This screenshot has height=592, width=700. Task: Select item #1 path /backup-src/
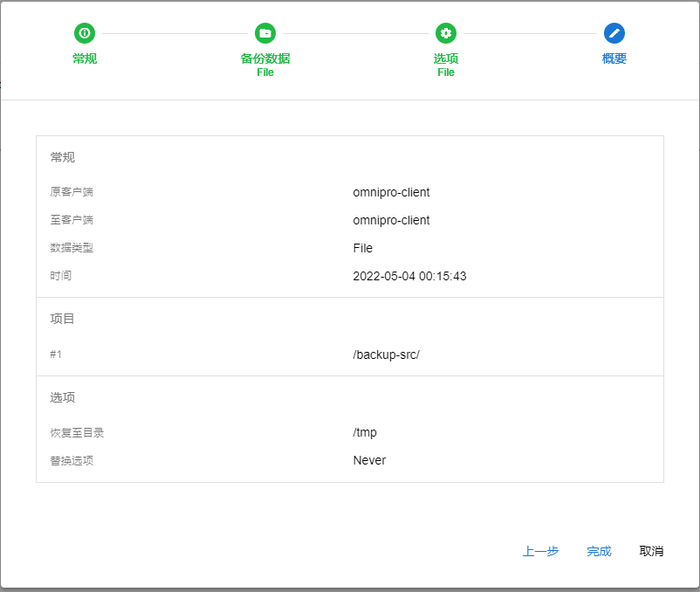tap(386, 355)
